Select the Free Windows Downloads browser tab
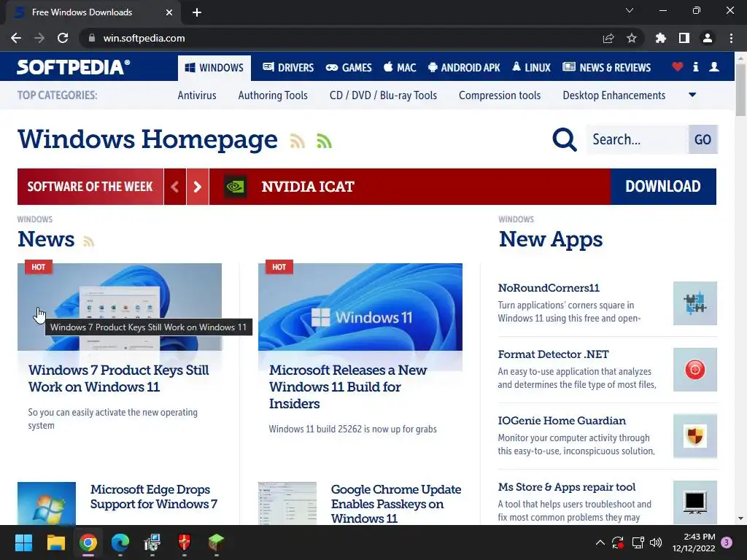 (x=93, y=12)
